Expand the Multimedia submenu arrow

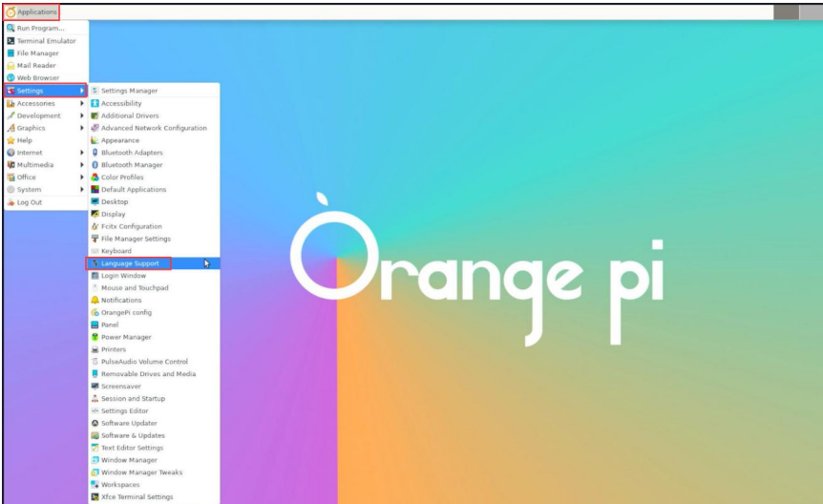pos(82,165)
